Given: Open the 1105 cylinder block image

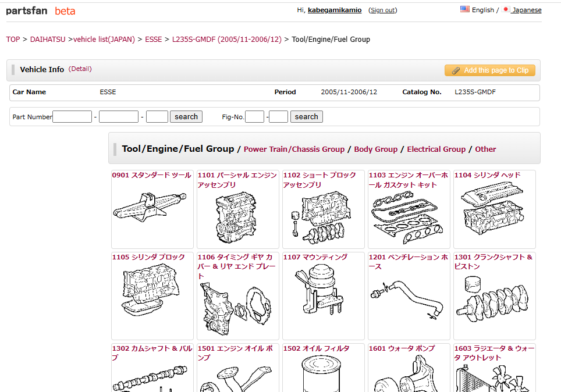Looking at the screenshot, I should pyautogui.click(x=151, y=290).
